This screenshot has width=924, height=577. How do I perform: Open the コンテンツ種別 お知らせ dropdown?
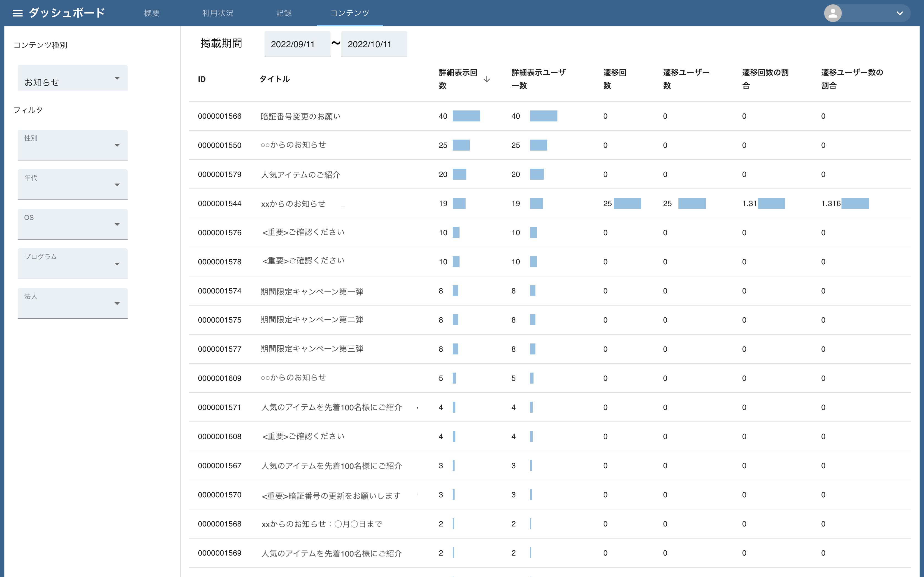coord(73,78)
